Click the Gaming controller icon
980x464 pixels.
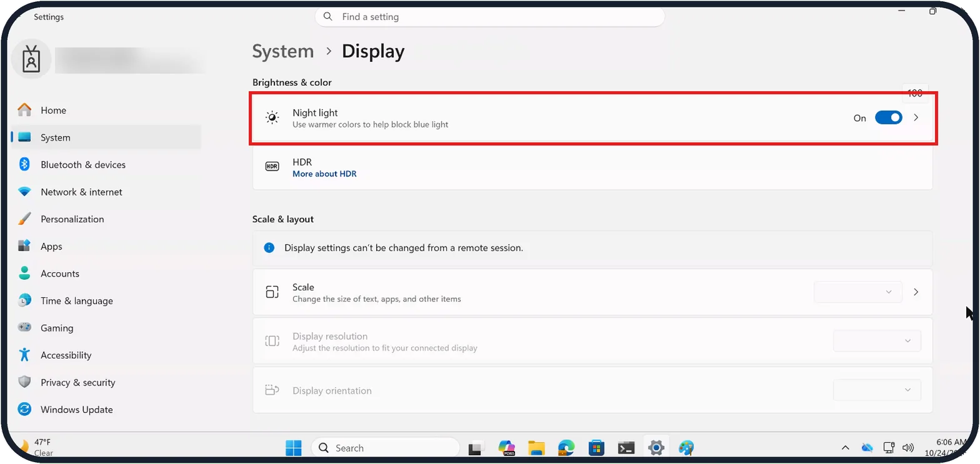(x=24, y=327)
